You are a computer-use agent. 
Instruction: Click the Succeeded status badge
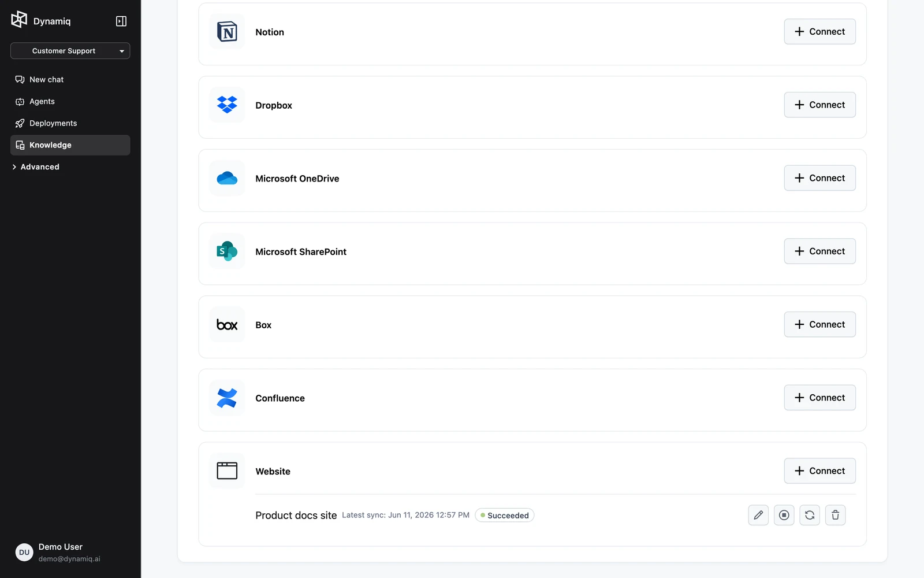click(x=504, y=515)
